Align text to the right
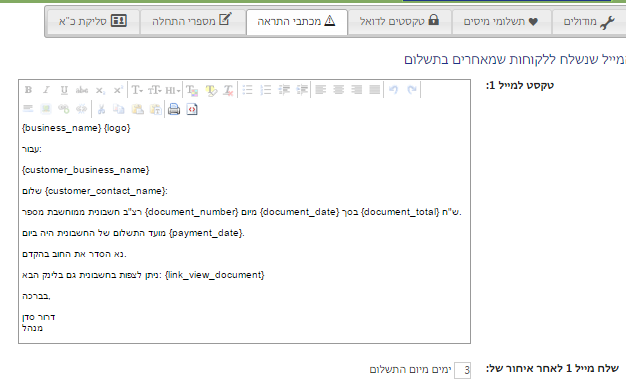The width and height of the screenshot is (626, 382). tap(357, 90)
